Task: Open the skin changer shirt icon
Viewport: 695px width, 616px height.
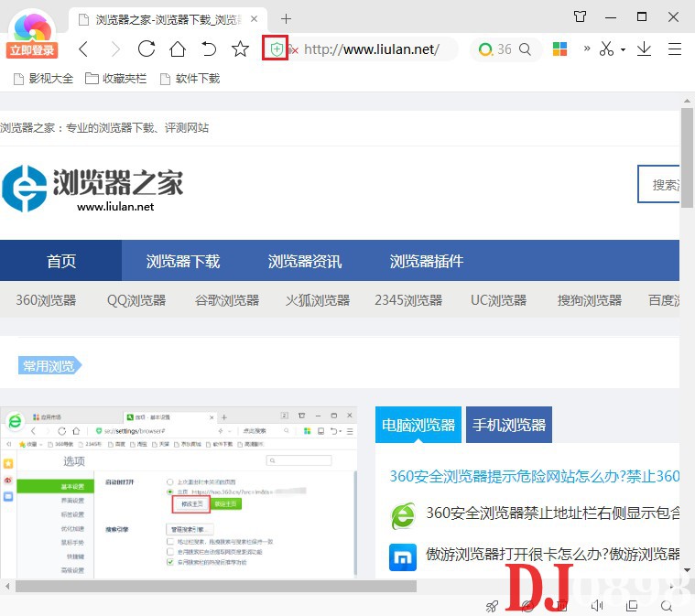Action: pyautogui.click(x=580, y=16)
